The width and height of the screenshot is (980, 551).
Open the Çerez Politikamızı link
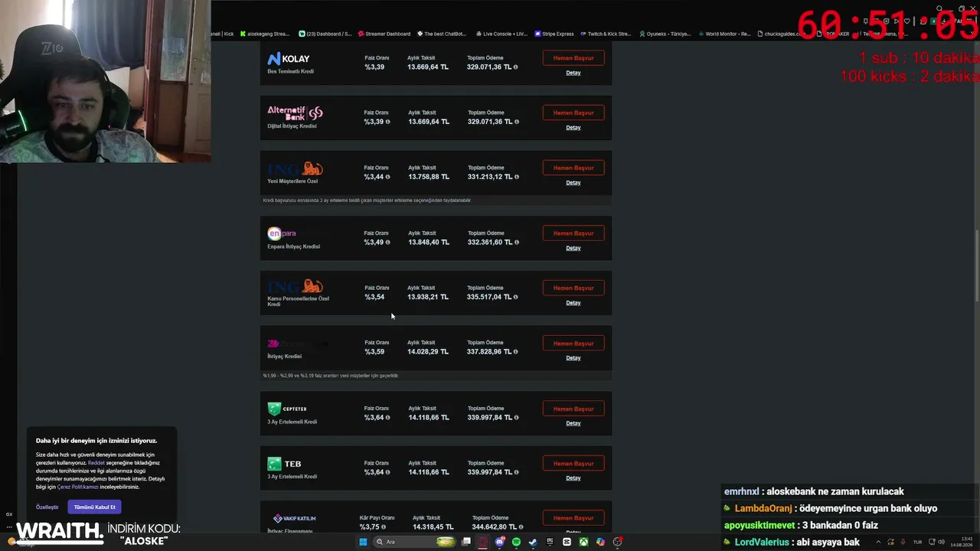[x=78, y=487]
